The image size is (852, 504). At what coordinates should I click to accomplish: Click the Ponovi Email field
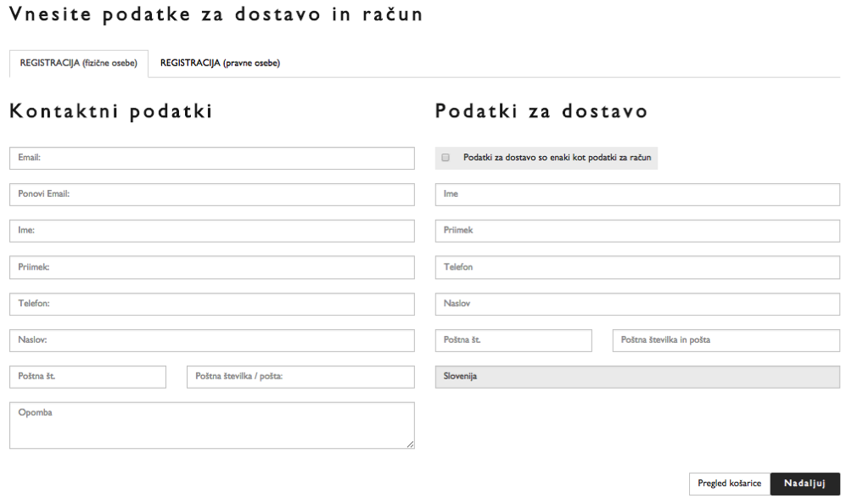[211, 194]
